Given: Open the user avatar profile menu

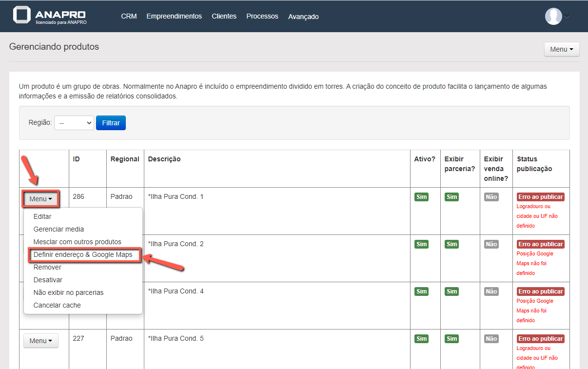Looking at the screenshot, I should pos(556,16).
